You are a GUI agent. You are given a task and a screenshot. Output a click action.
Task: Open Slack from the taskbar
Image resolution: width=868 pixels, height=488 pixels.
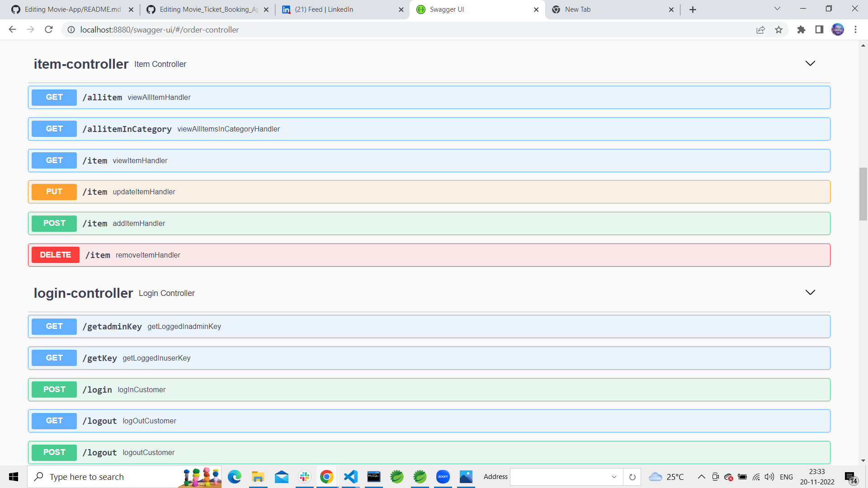point(304,477)
